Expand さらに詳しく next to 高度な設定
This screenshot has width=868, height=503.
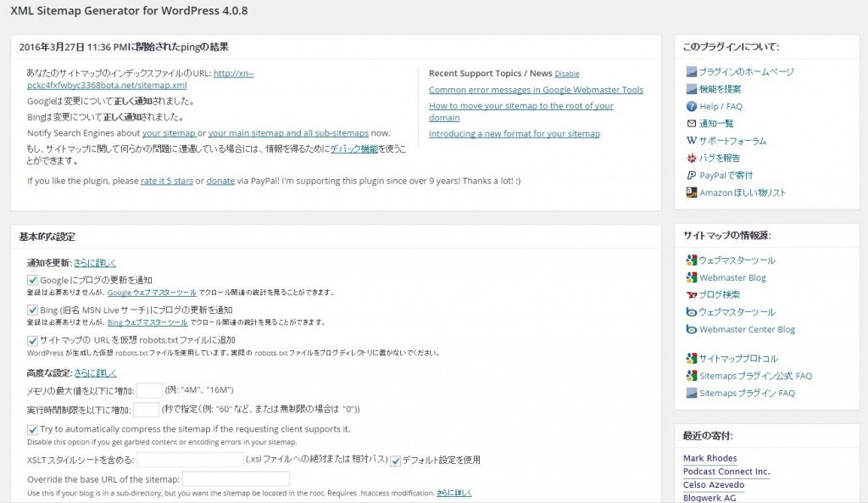pyautogui.click(x=95, y=372)
